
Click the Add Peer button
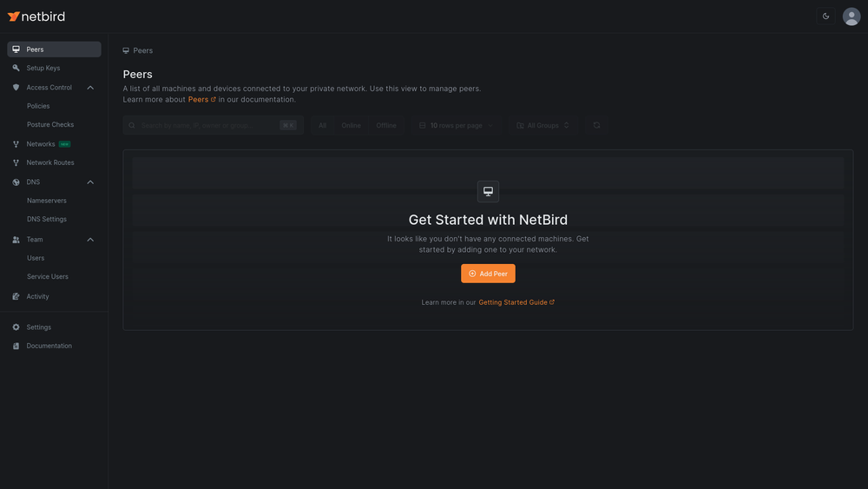coord(488,274)
